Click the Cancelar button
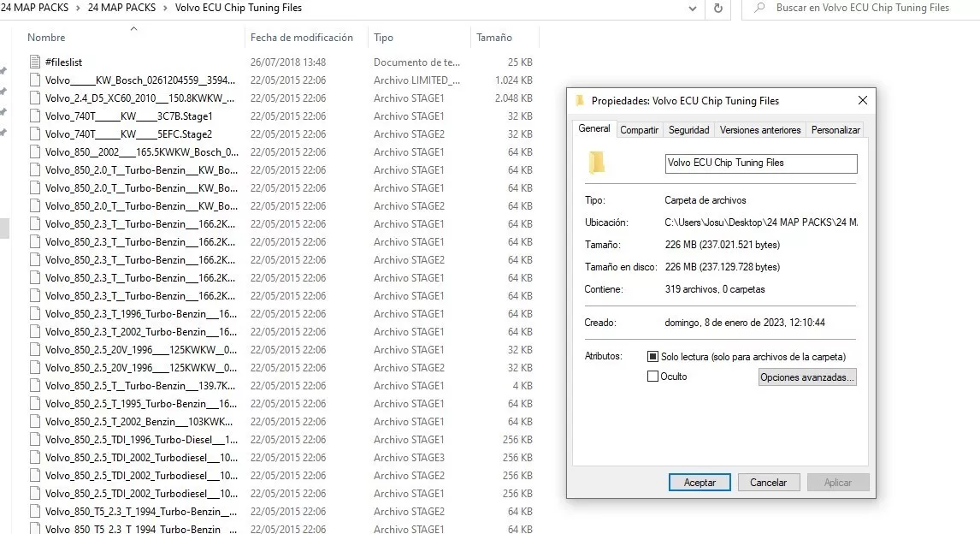Screen dimensions: 980x534 (x=768, y=483)
